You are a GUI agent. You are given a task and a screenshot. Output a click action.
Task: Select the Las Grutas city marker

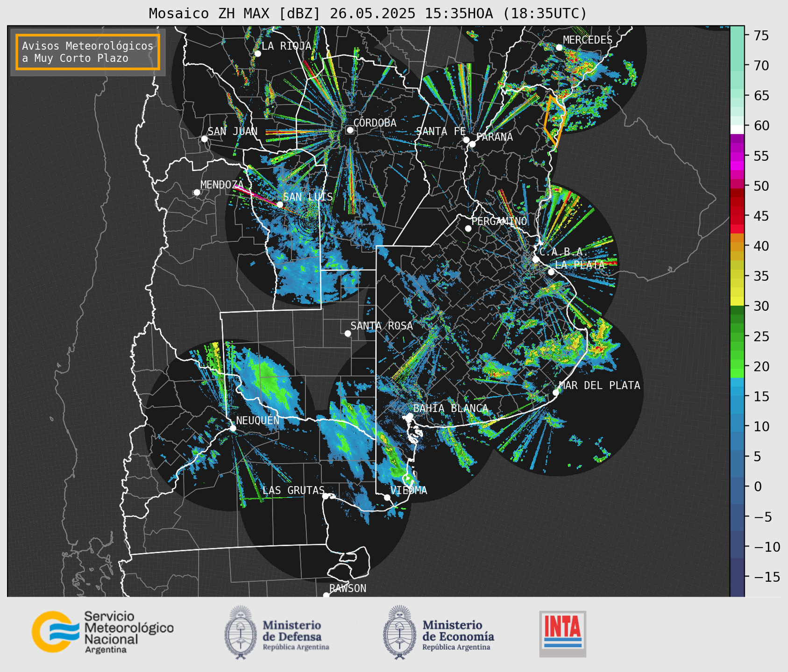click(x=326, y=496)
